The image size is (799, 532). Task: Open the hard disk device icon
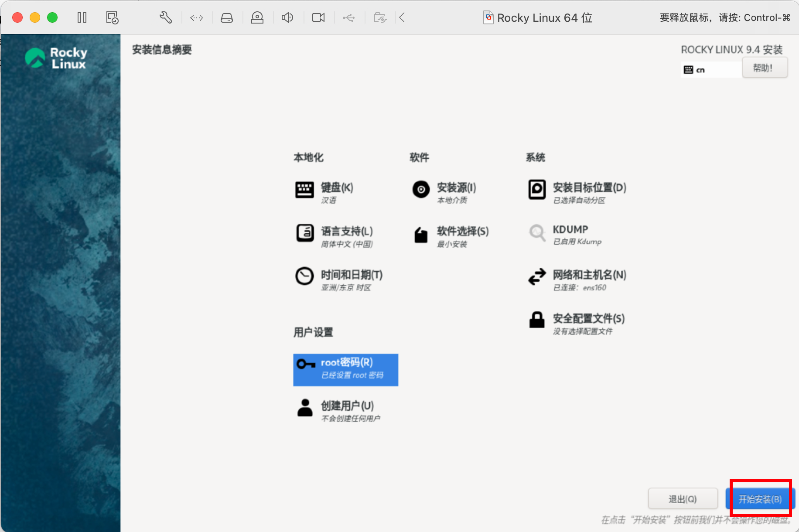click(x=227, y=18)
